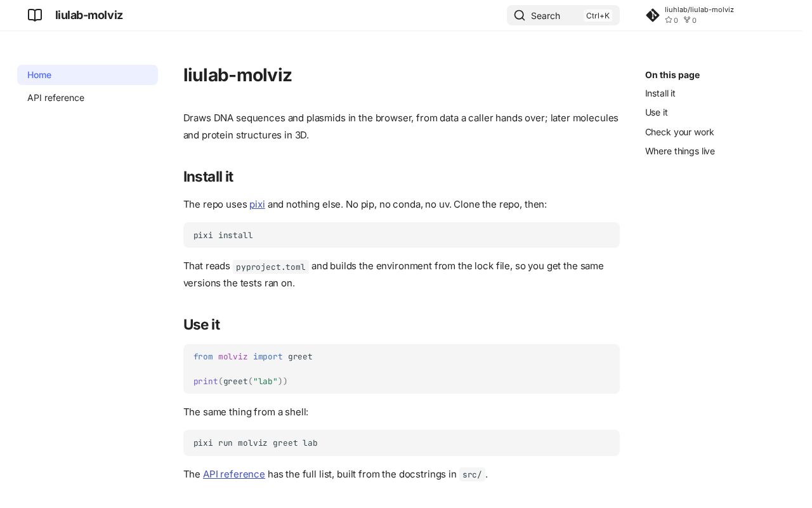812x508 pixels.
Task: Click the liulab-molviz site title in header
Action: tap(89, 15)
